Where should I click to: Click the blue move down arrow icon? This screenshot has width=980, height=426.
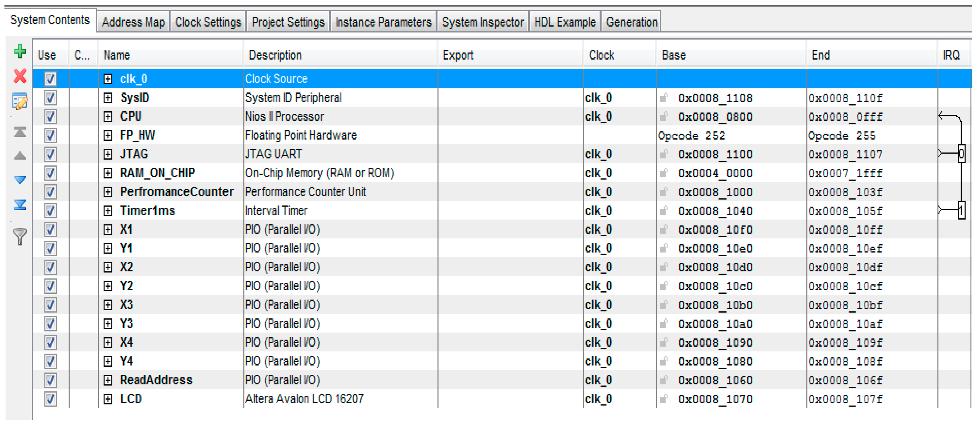20,180
